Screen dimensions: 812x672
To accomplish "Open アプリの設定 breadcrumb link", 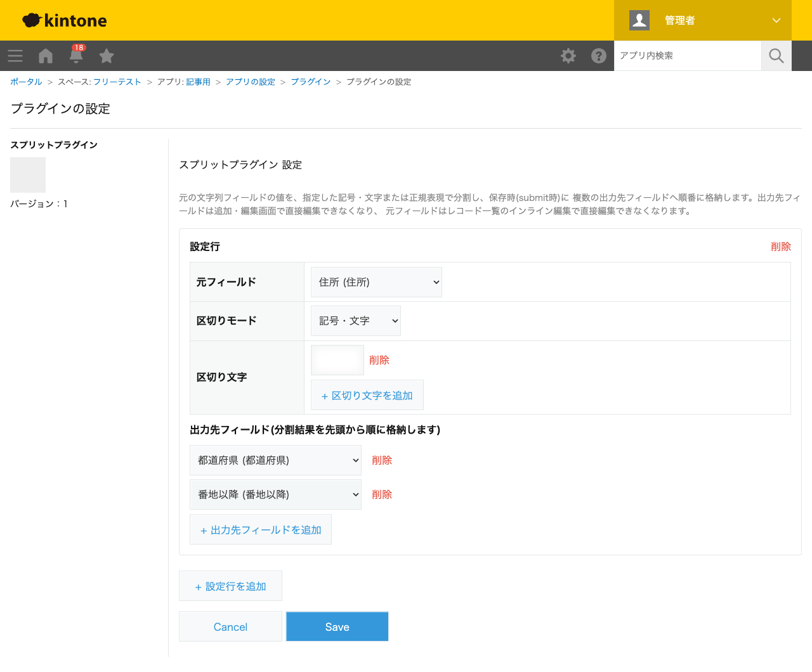I will (x=251, y=82).
